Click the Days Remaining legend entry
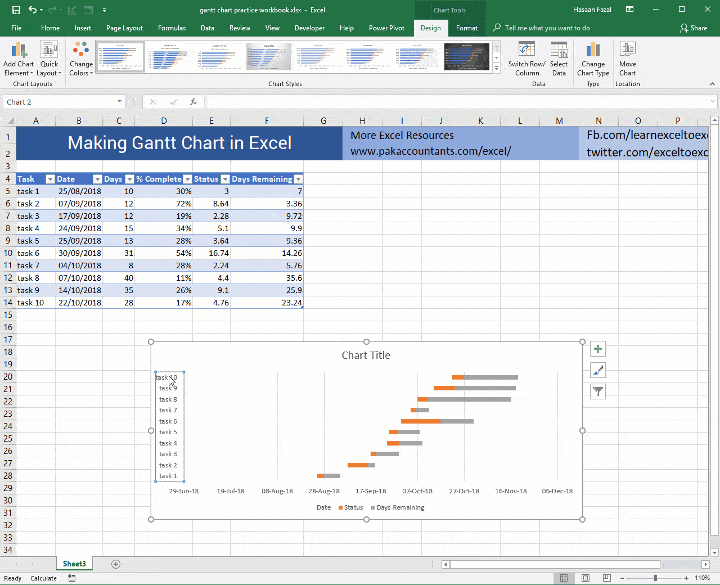The image size is (720, 585). click(x=398, y=508)
